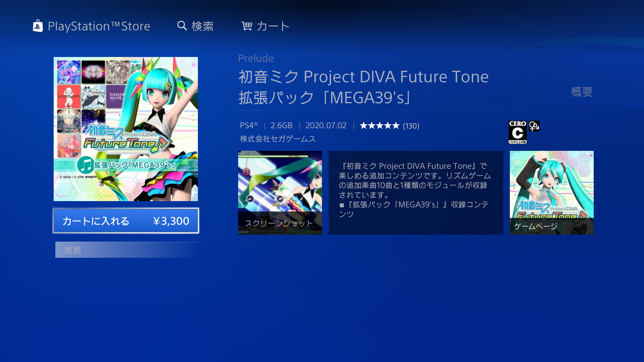
Task: Open the スクリーンショット screenshot thumbnail
Action: (x=280, y=193)
